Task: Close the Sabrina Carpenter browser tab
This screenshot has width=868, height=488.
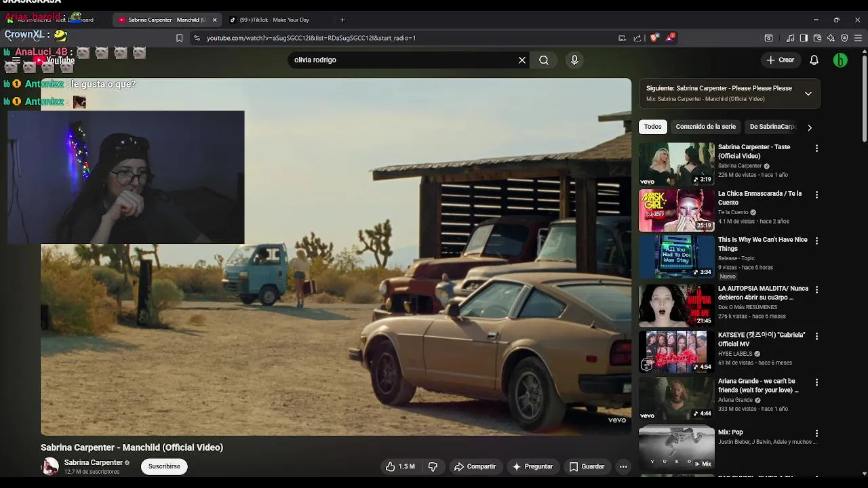Action: pos(214,20)
